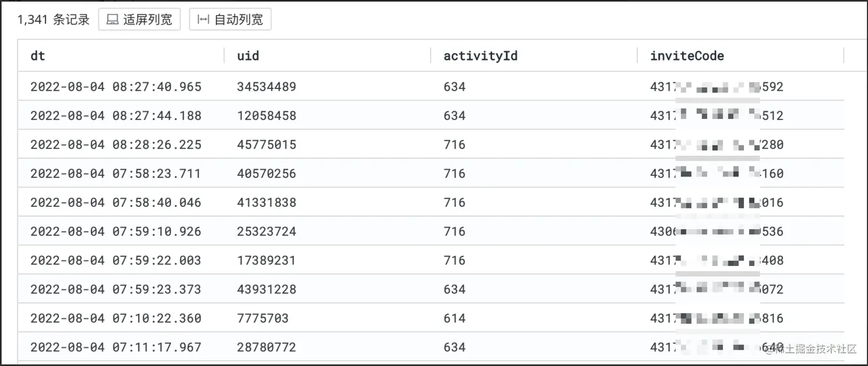Select the row with uid 7775703

[257, 318]
